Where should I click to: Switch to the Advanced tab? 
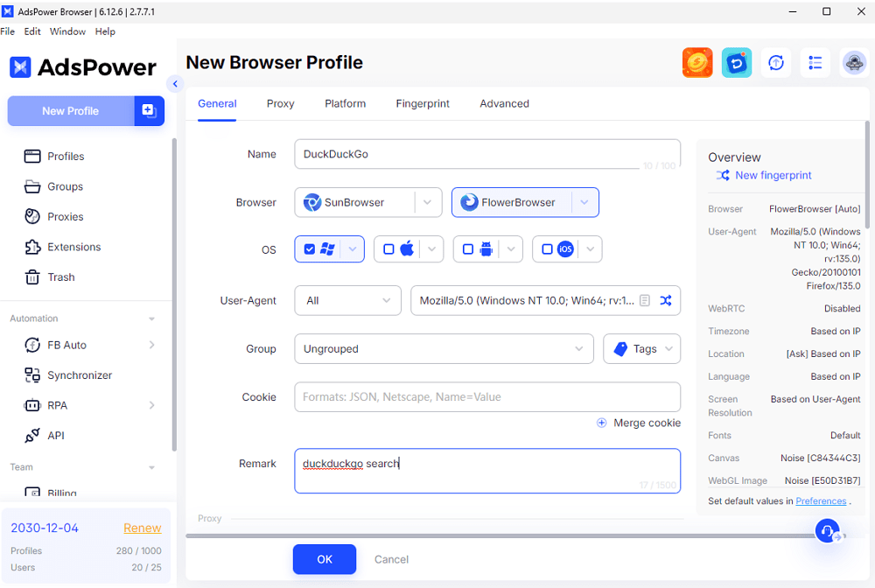(504, 103)
